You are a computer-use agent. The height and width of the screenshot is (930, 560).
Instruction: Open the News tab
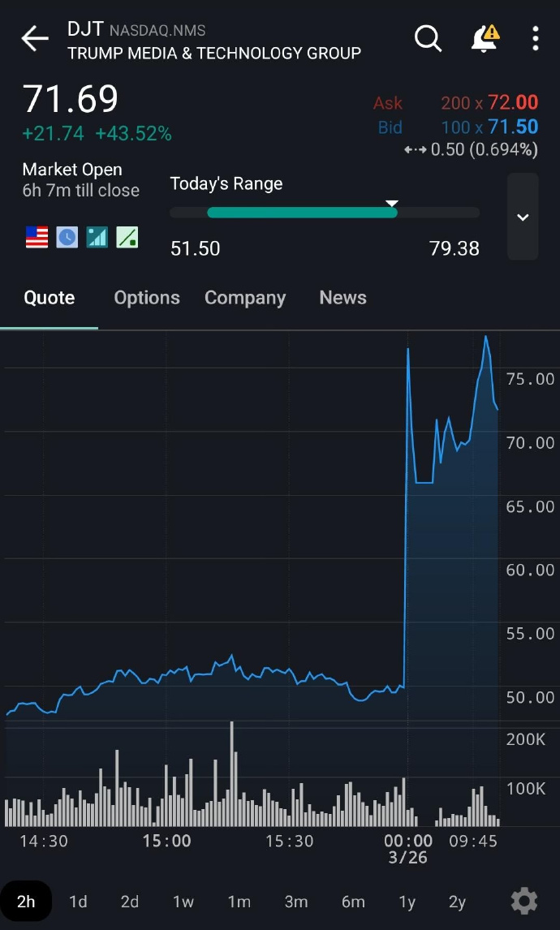point(342,298)
